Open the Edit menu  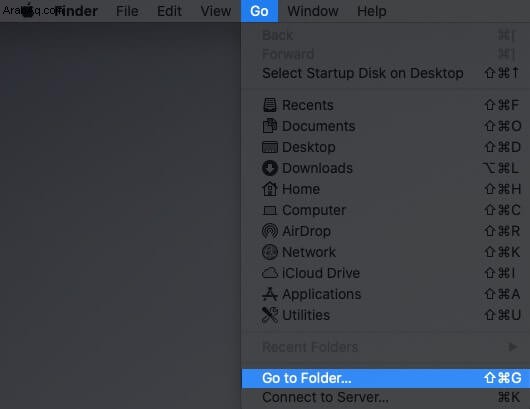click(x=169, y=11)
